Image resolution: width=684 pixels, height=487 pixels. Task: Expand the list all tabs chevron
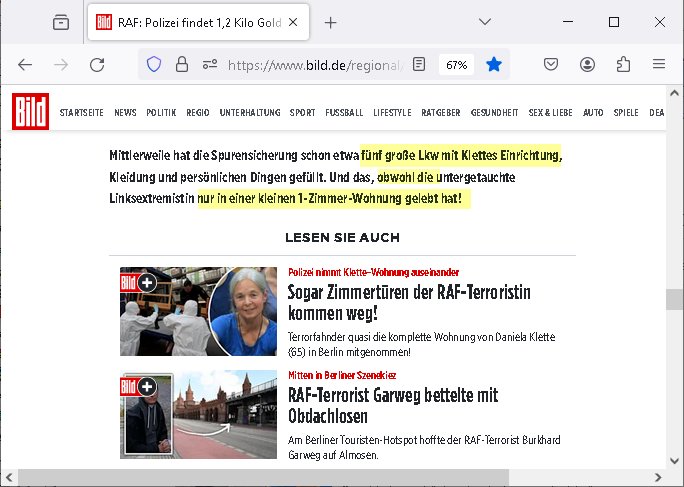tap(485, 22)
